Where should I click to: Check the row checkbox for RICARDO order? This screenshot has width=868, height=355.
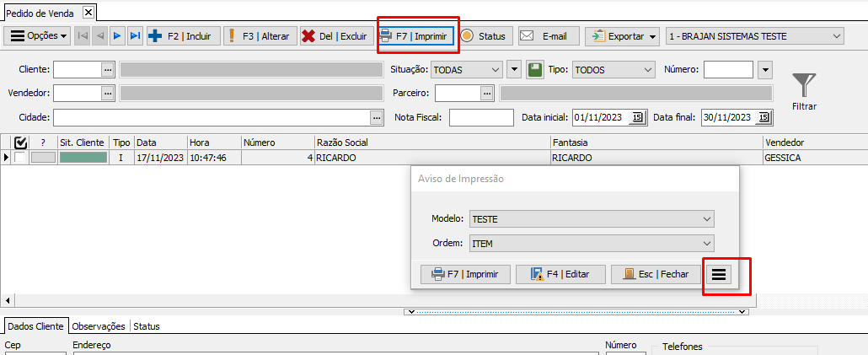[x=21, y=158]
